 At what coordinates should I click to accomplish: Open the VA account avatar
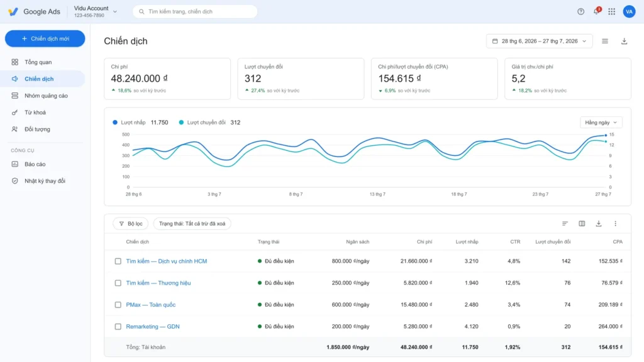629,11
